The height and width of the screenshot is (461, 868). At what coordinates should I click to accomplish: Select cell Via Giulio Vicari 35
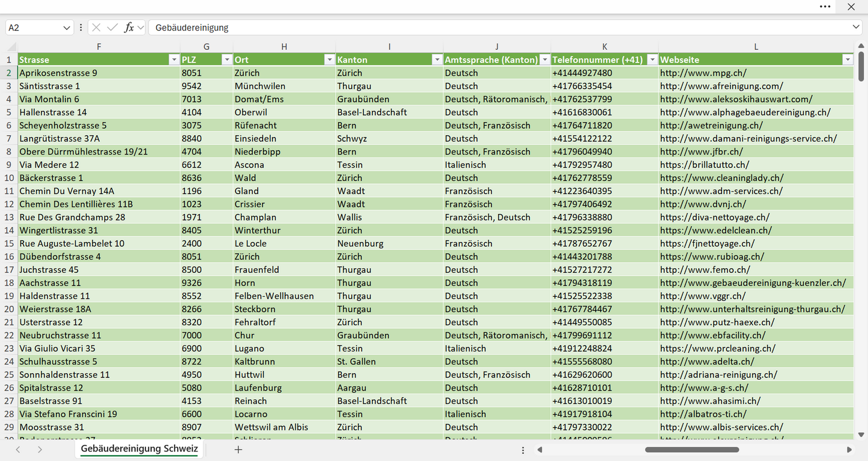[99, 349]
